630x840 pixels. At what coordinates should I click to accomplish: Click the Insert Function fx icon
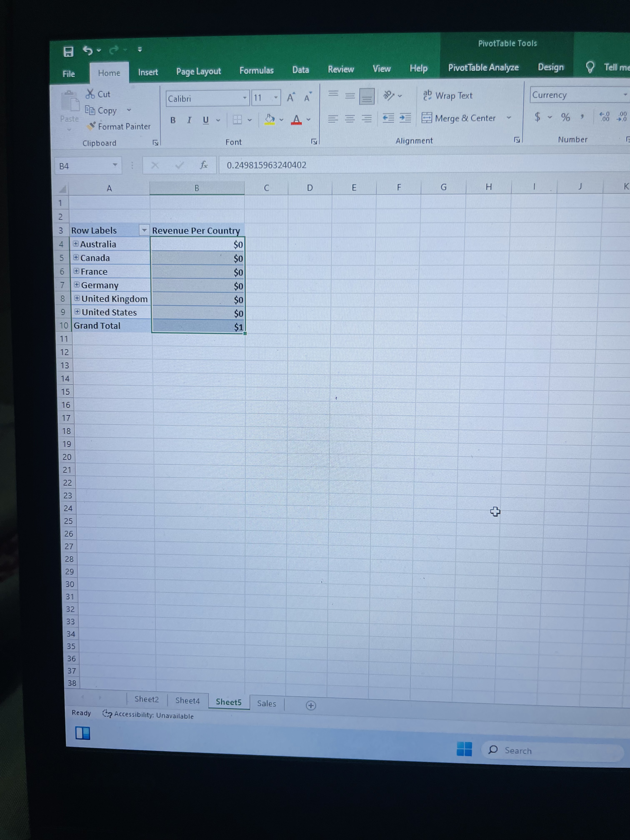point(204,165)
